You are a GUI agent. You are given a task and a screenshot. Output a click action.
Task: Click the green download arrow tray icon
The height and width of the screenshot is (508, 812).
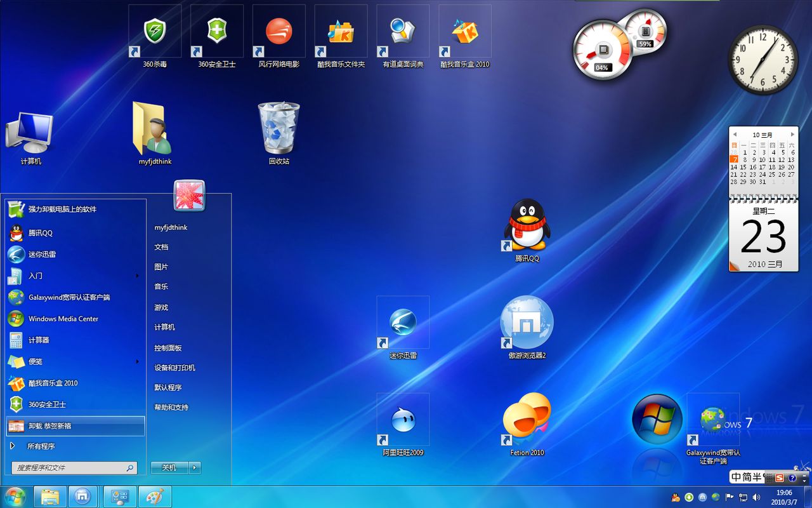689,497
